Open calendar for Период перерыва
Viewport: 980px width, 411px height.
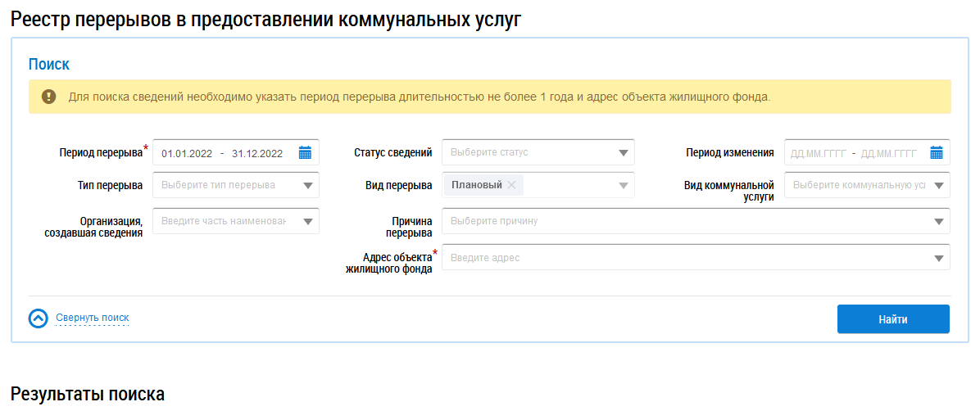click(305, 152)
